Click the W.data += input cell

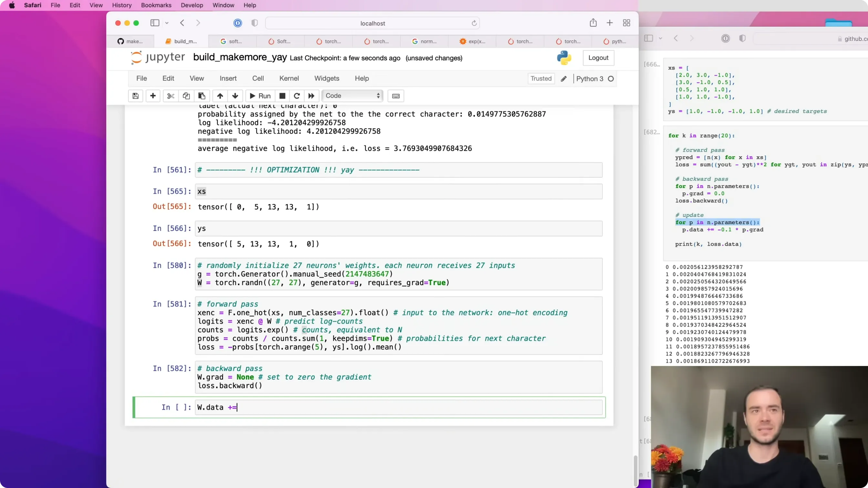pyautogui.click(x=398, y=407)
